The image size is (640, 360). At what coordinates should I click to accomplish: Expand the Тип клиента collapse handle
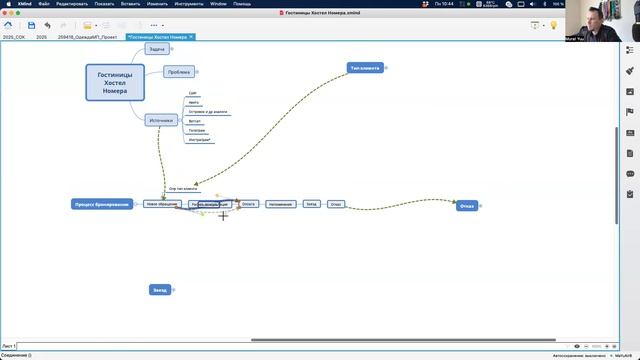click(x=386, y=68)
